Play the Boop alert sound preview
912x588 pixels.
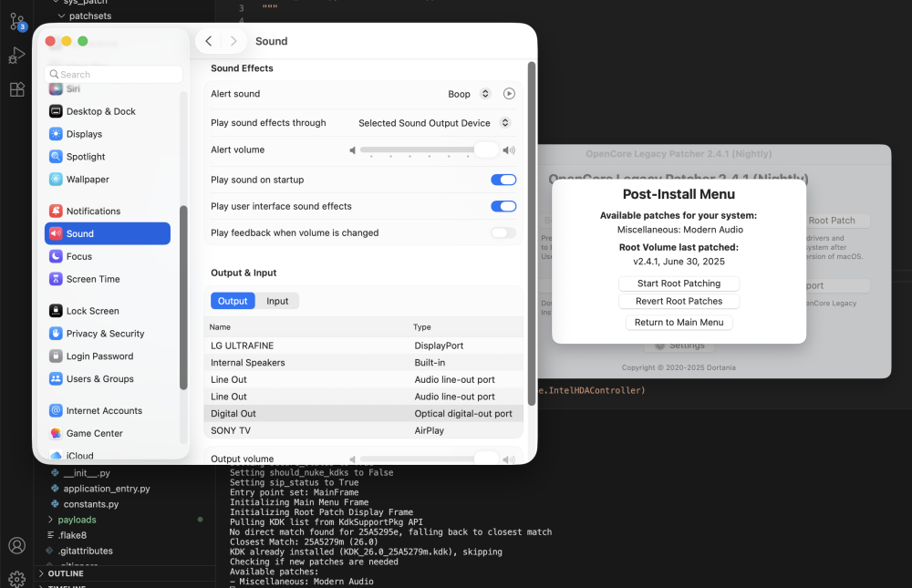point(509,94)
